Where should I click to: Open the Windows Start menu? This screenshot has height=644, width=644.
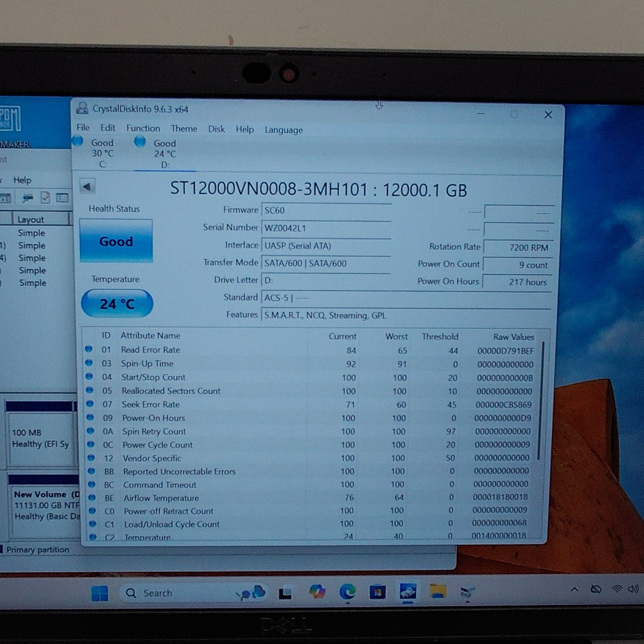pos(100,593)
